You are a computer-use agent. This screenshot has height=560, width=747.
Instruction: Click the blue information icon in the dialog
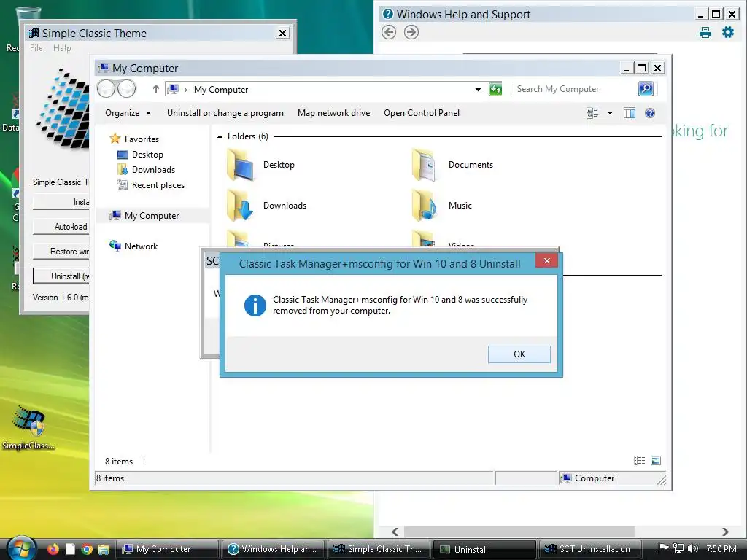[x=255, y=306]
